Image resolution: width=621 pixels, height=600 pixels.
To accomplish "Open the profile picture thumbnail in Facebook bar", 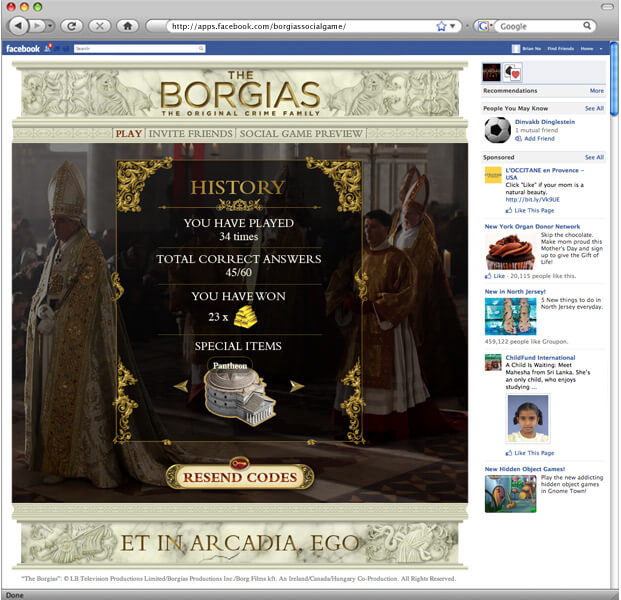I will [516, 48].
